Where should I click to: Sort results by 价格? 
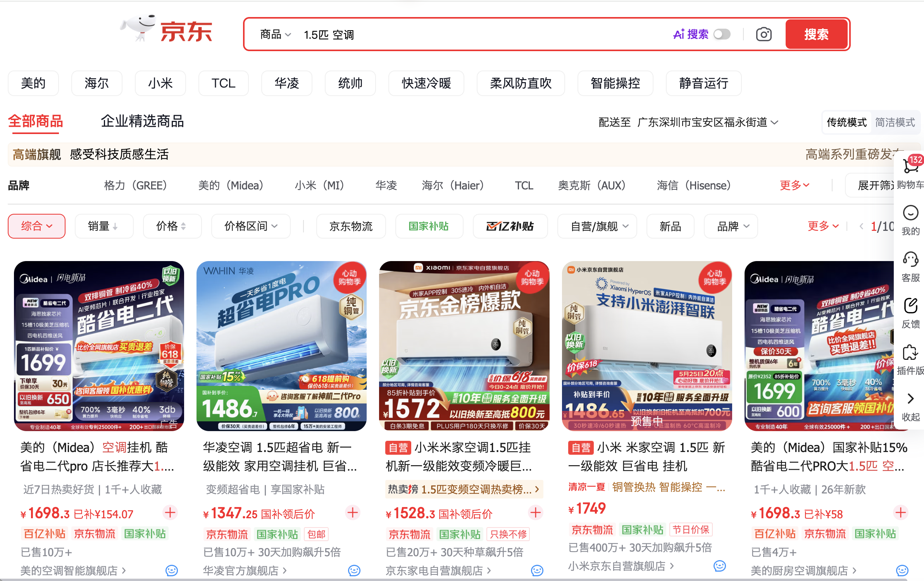(172, 226)
